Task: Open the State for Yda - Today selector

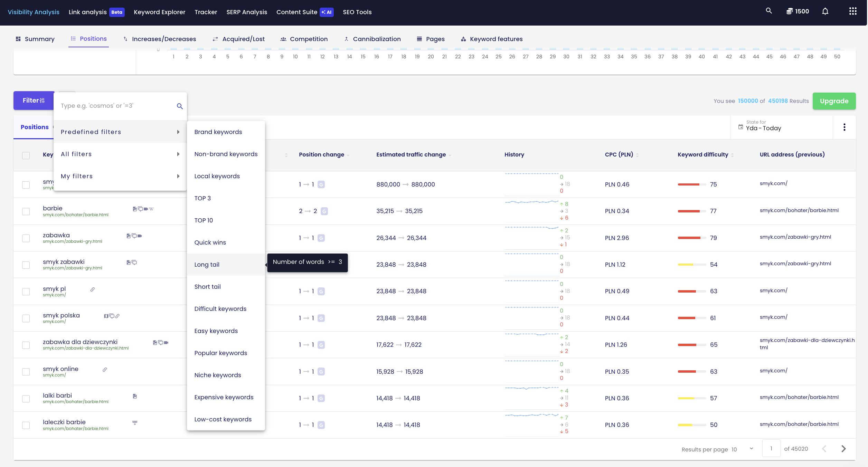Action: click(x=781, y=127)
